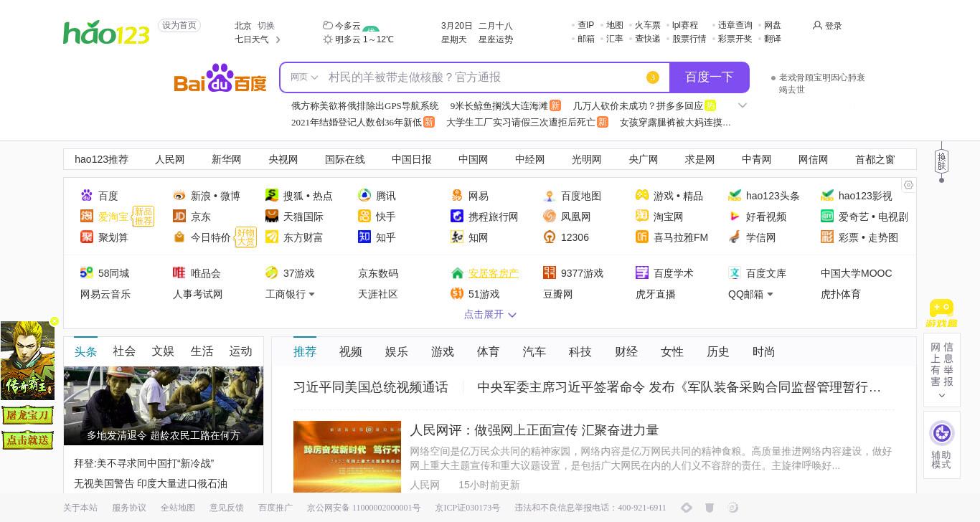Click the site settings gear icon
Image resolution: width=980 pixels, height=522 pixels.
[x=908, y=185]
